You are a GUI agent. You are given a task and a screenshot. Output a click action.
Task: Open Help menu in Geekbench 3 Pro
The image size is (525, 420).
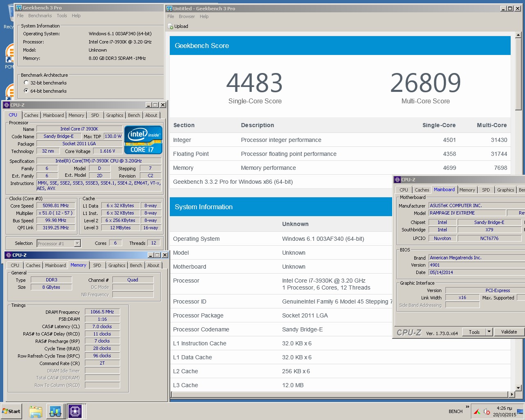tap(76, 16)
